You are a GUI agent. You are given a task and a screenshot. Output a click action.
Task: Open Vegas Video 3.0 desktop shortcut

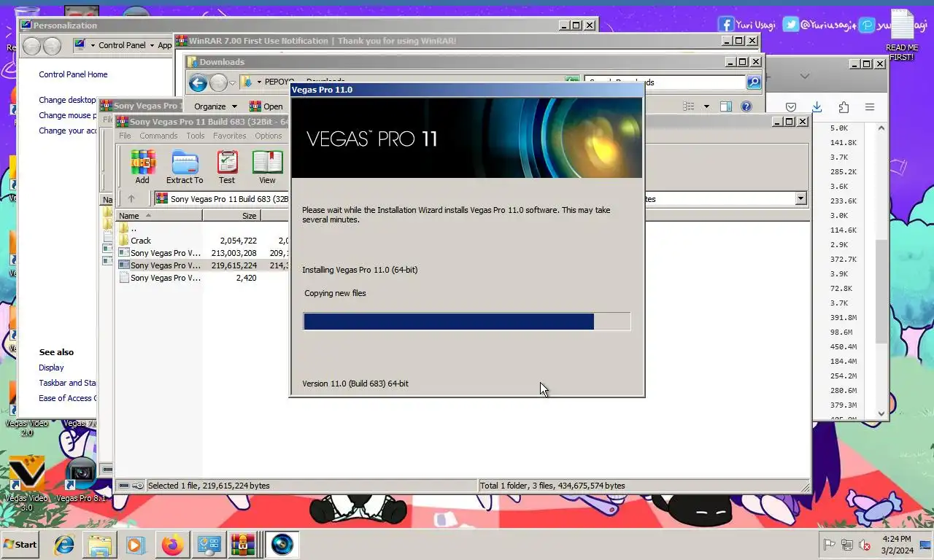tap(26, 484)
